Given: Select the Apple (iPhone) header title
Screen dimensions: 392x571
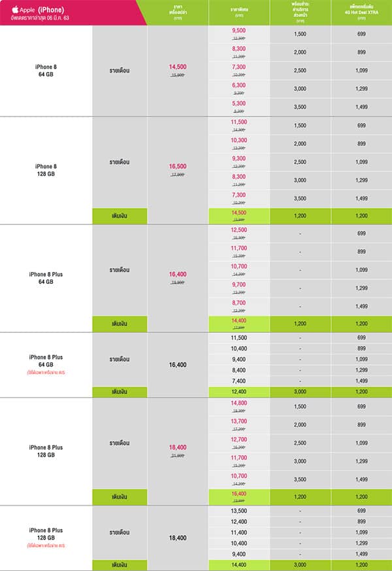Looking at the screenshot, I should coord(38,10).
